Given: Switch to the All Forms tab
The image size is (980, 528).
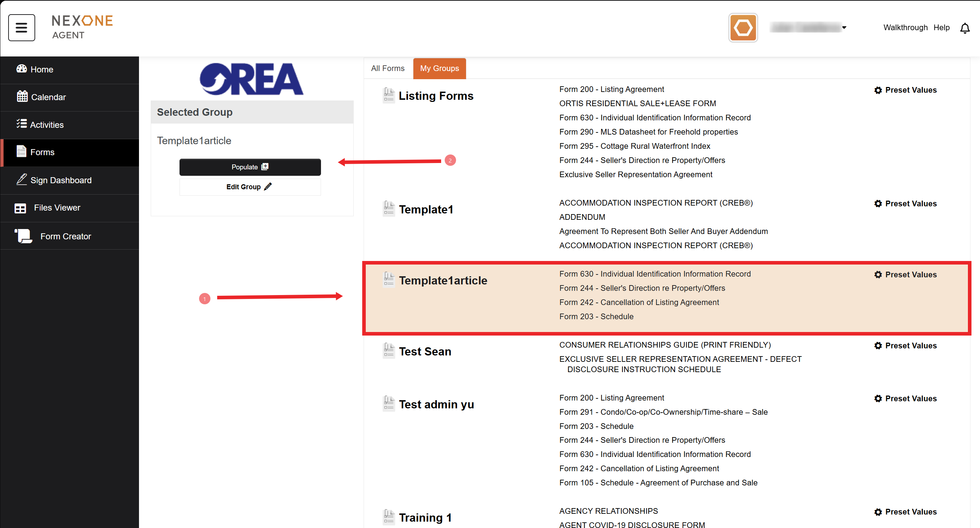Looking at the screenshot, I should [x=387, y=69].
